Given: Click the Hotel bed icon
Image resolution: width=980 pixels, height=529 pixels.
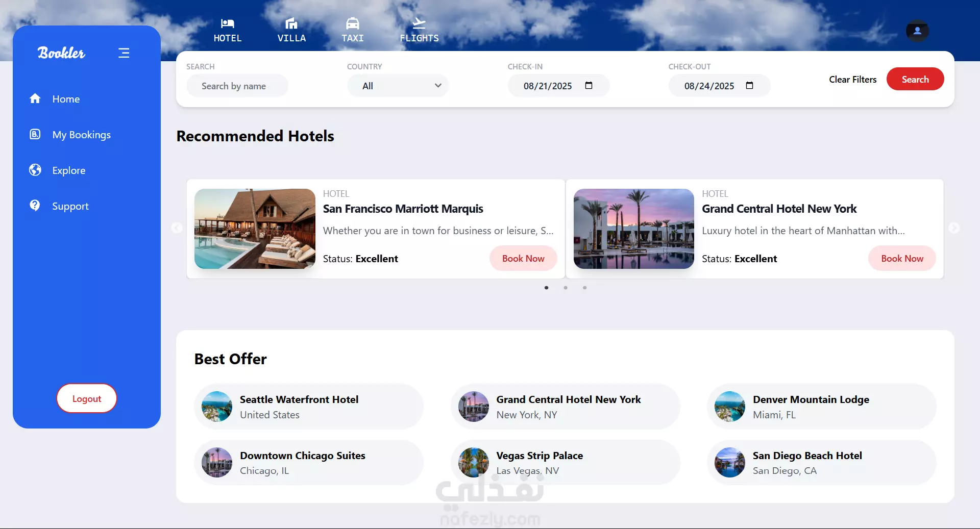Looking at the screenshot, I should point(227,23).
